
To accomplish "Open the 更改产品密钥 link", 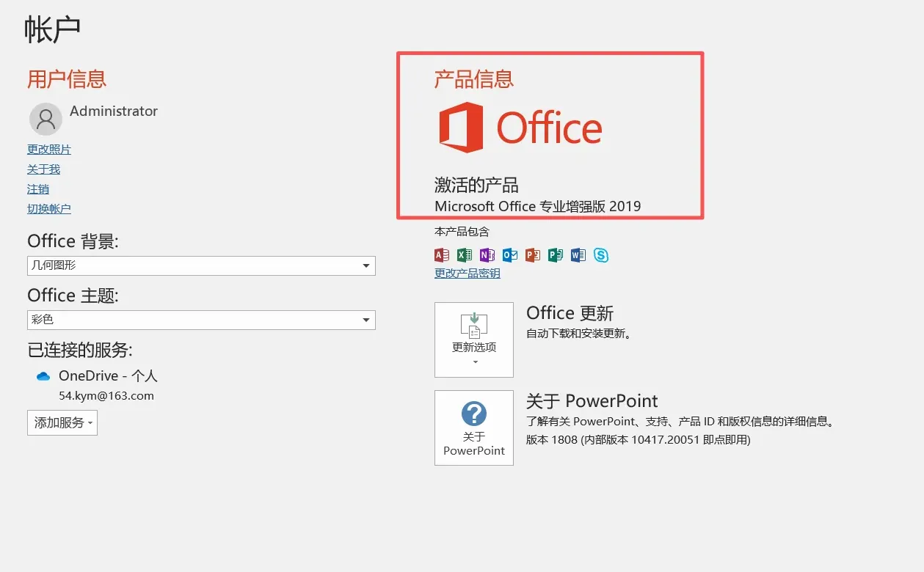I will 467,273.
